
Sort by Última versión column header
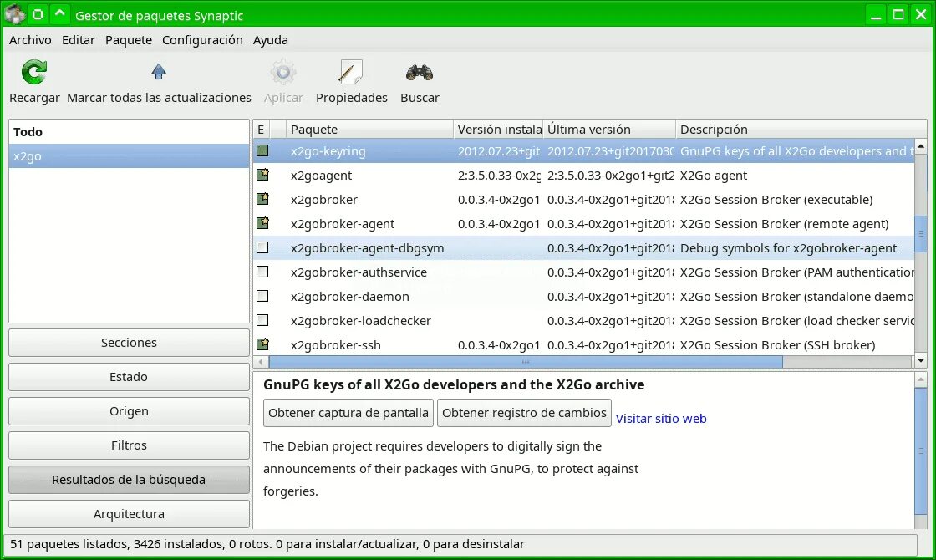click(609, 129)
